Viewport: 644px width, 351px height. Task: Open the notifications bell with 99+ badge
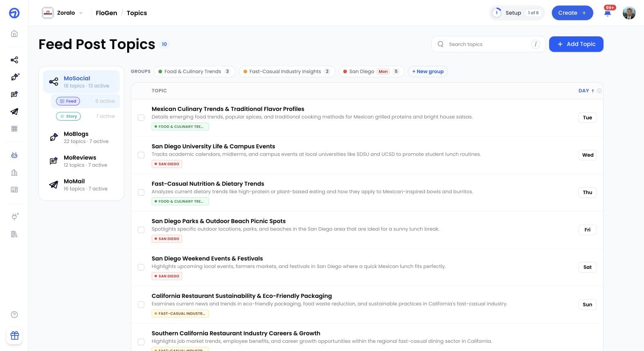(608, 12)
